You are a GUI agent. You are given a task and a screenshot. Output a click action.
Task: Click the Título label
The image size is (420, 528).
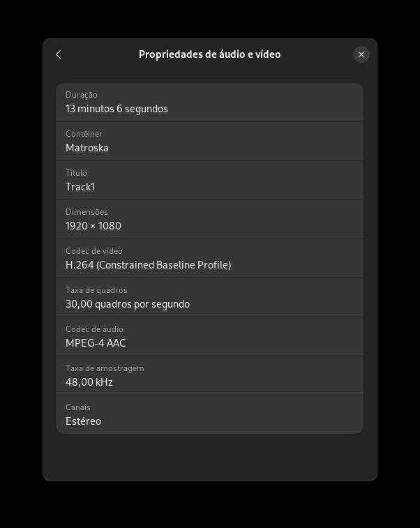click(76, 173)
